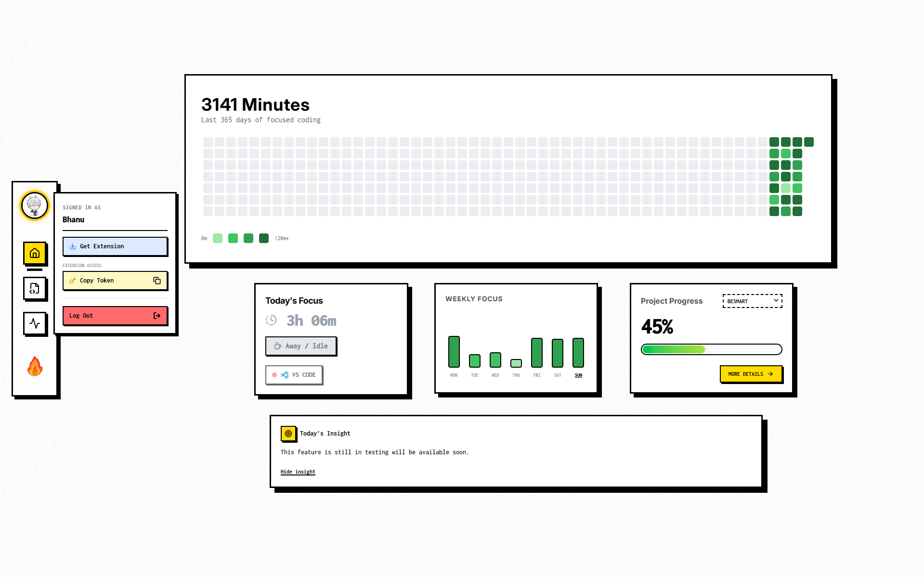Click the second legend swatch after 0m
Image resolution: width=924 pixels, height=577 pixels.
[x=233, y=238]
